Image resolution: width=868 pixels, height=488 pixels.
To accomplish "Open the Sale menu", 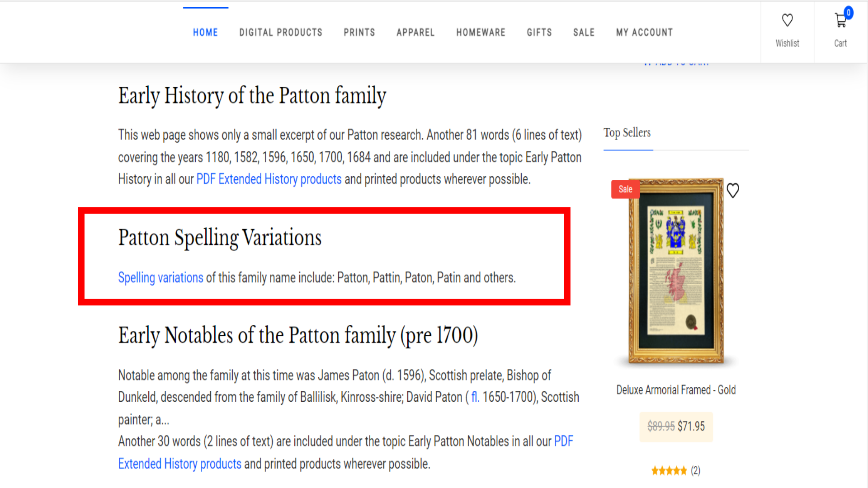I will [x=584, y=33].
